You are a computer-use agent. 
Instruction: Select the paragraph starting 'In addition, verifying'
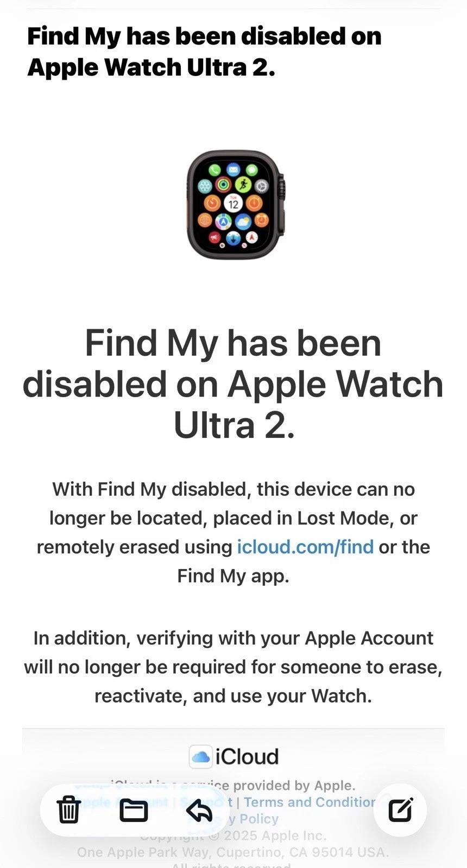[x=233, y=667]
